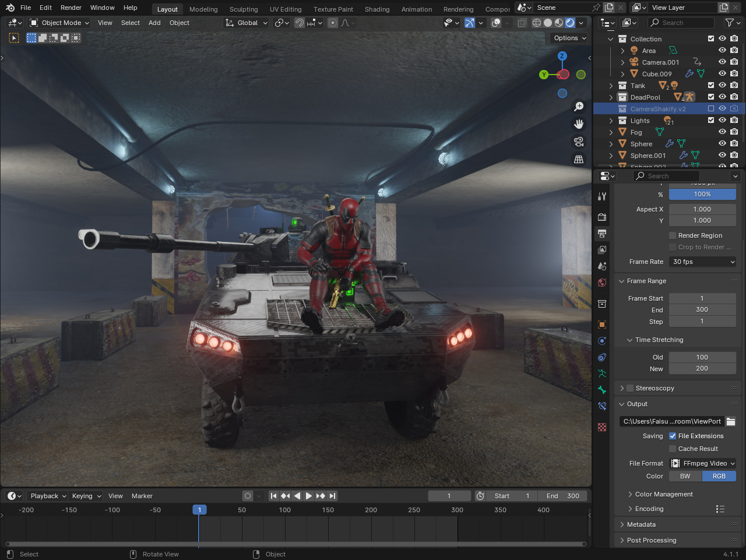
Task: Click the blue Z axis on navigation gizmo
Action: pos(562,56)
